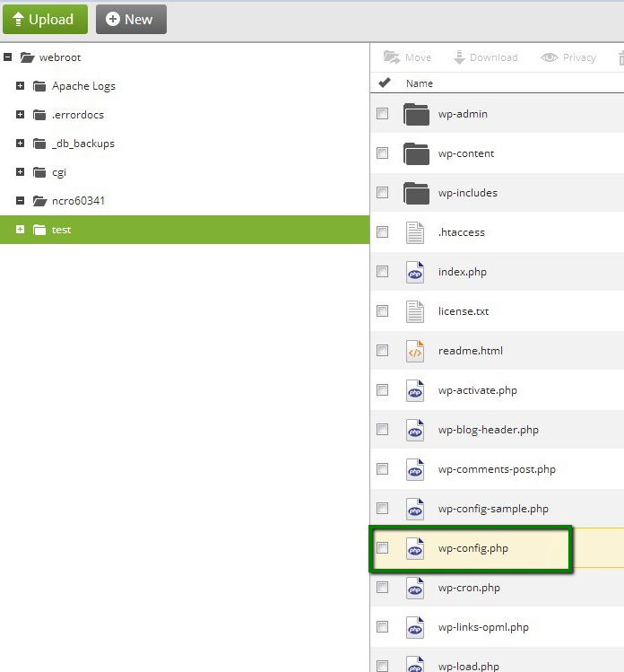Open the wp-includes folder name
Screen dimensions: 624x672
pyautogui.click(x=468, y=193)
